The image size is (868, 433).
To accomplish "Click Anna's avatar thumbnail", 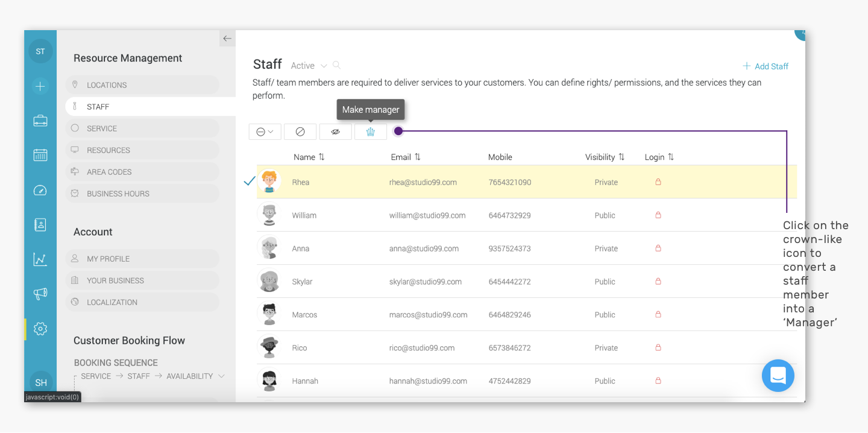I will coord(269,248).
